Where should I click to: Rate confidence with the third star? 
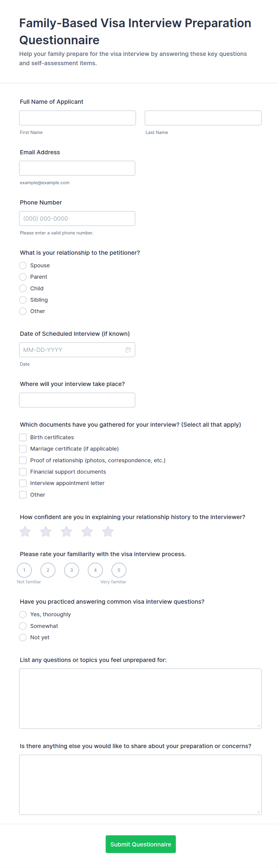click(x=66, y=531)
